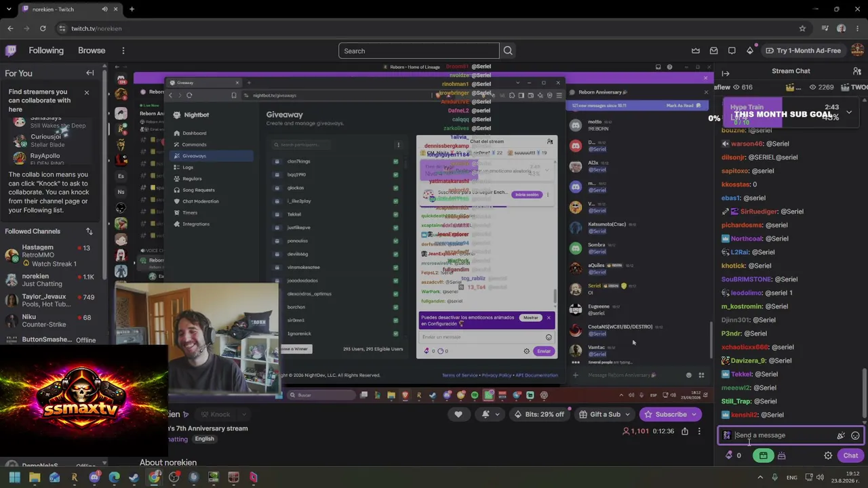Click the Bits: 29% off button
Screen dimensions: 868x488
(x=539, y=414)
